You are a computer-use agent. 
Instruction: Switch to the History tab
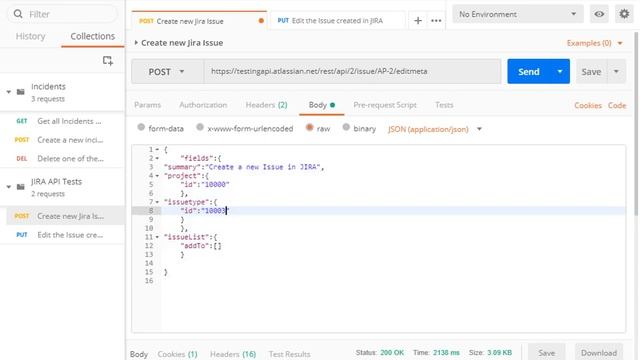coord(31,36)
